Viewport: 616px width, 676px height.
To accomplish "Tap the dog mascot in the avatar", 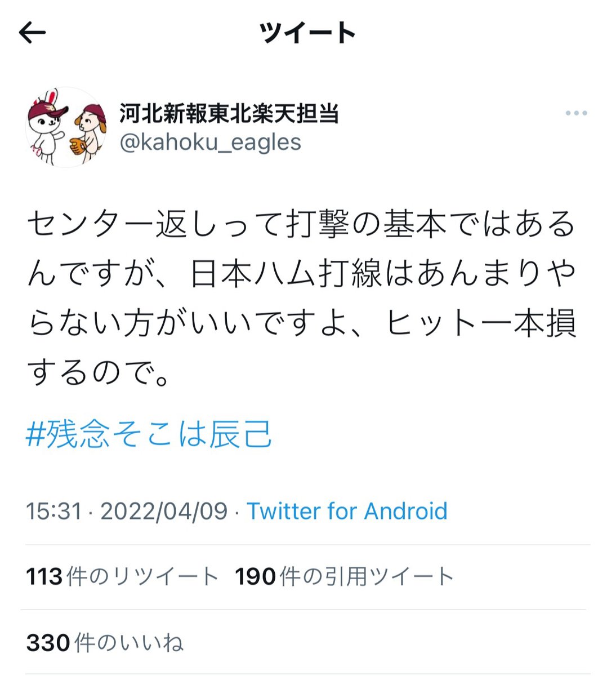I will (x=88, y=134).
